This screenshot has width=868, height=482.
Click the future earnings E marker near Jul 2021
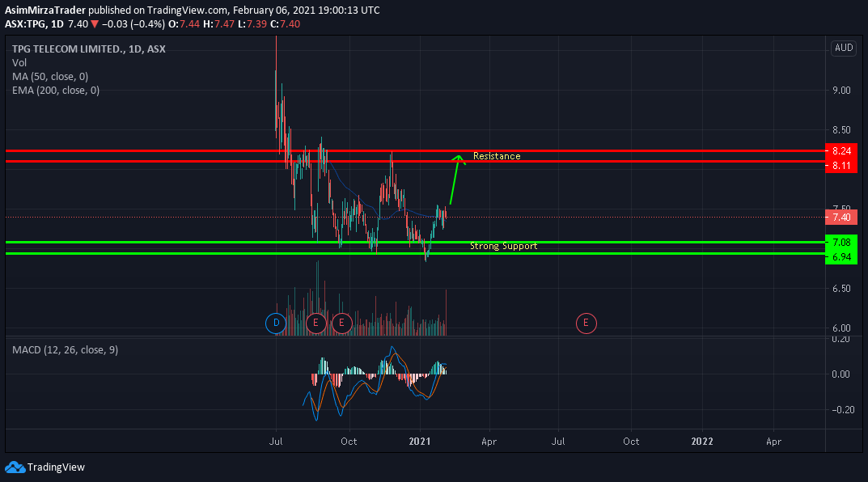(586, 323)
